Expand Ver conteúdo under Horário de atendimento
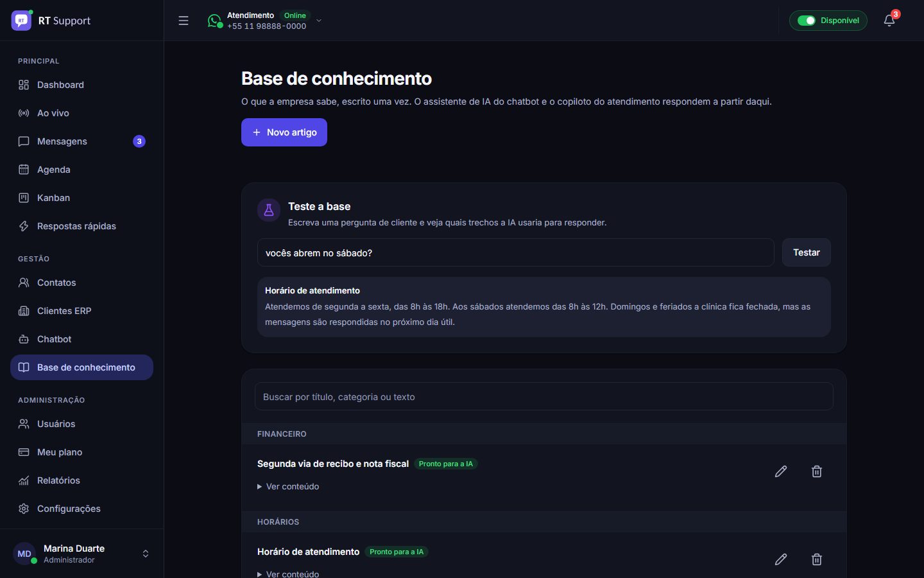The image size is (924, 578). [288, 574]
